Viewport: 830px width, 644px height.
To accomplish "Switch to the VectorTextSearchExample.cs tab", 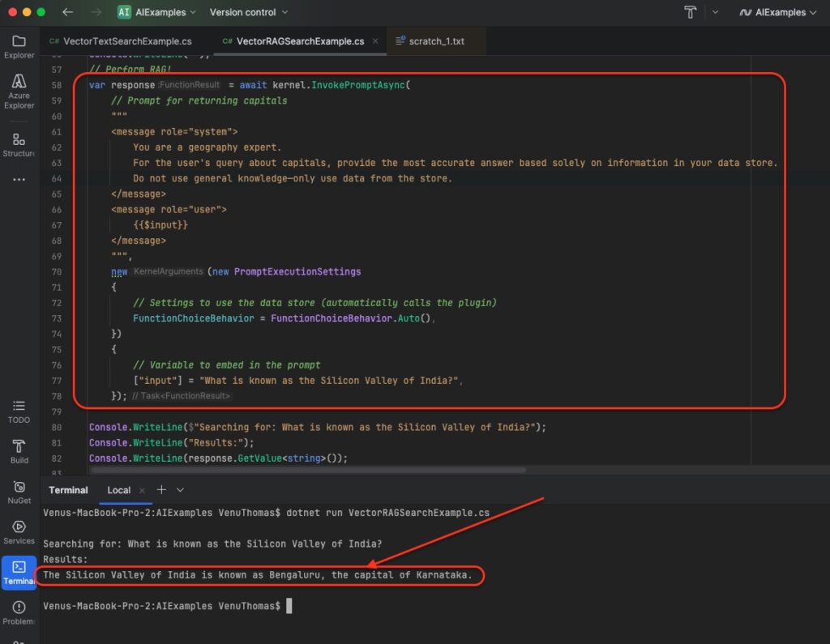I will 122,41.
